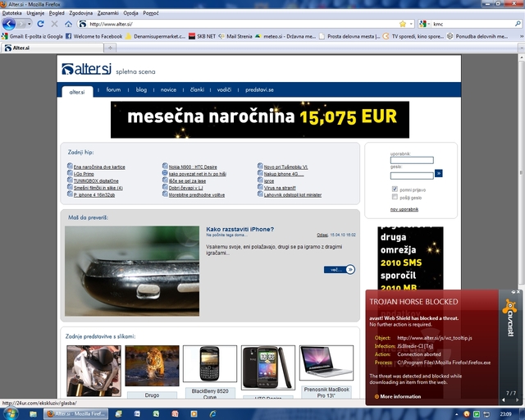The height and width of the screenshot is (420, 525).
Task: Open the Orodja menu
Action: [x=130, y=13]
